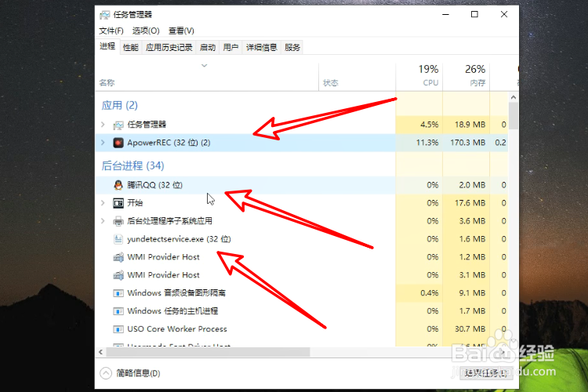Switch to the 进程 tab

(x=107, y=46)
